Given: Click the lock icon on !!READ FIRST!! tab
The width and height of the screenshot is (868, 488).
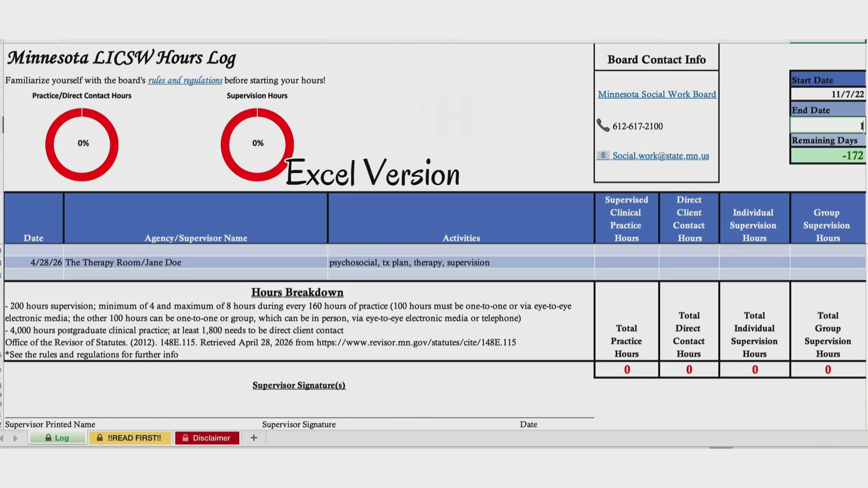Looking at the screenshot, I should [99, 438].
